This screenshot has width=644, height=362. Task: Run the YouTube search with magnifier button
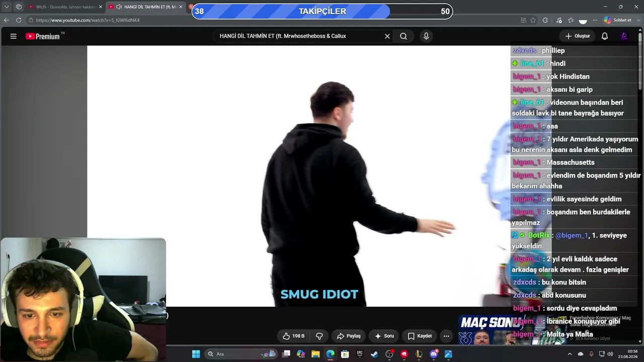tap(404, 36)
